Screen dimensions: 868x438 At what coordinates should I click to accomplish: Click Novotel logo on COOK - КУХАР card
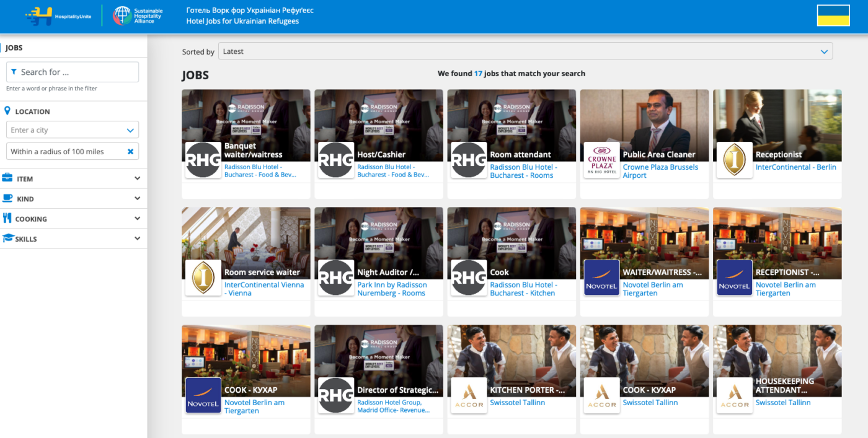[203, 395]
